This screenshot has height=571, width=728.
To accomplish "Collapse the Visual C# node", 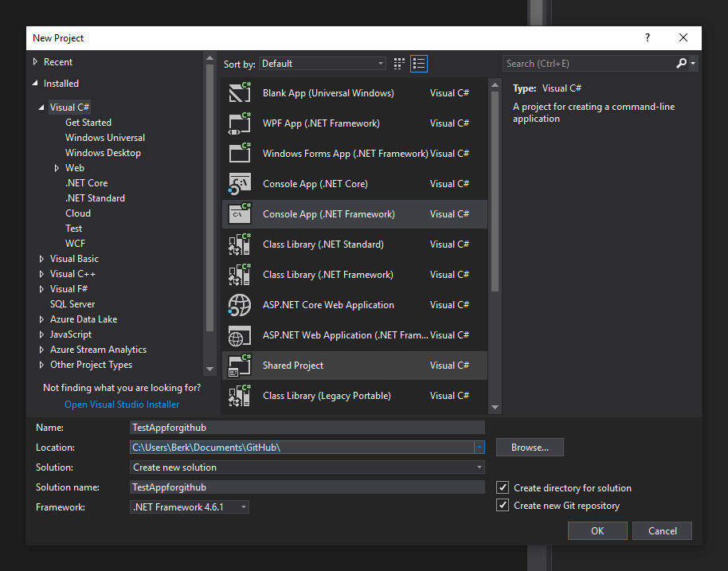I will click(41, 108).
